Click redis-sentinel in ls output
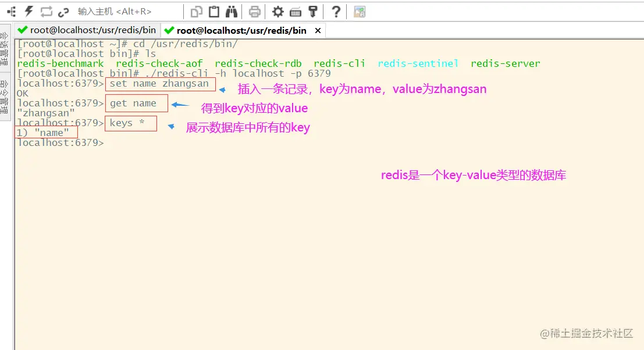The image size is (644, 350). click(x=418, y=63)
